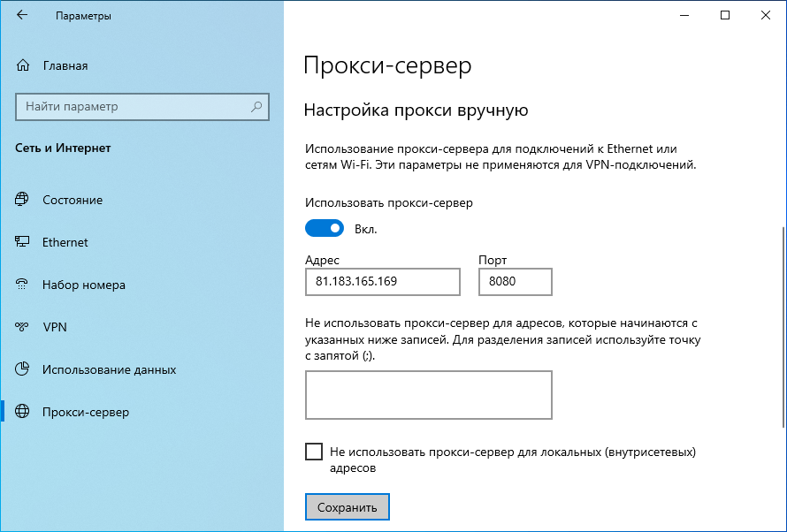Check the box for local addresses bypass

tap(314, 452)
